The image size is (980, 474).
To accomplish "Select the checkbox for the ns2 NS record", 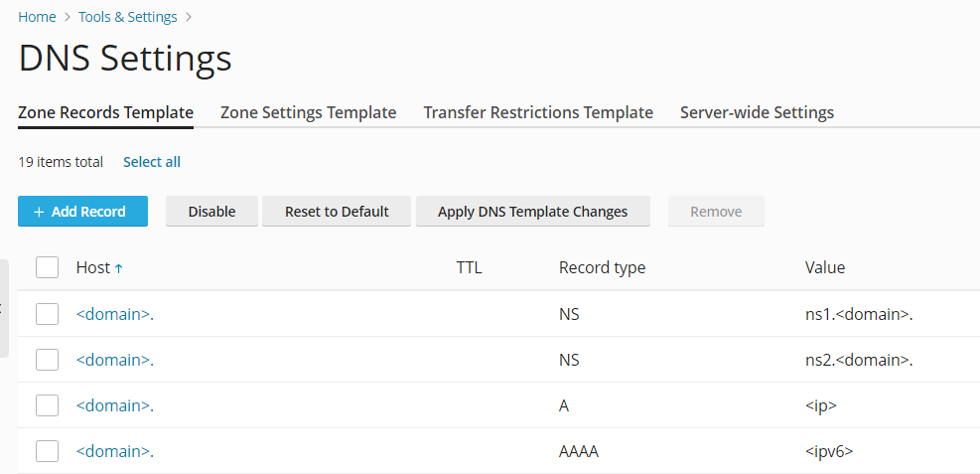I will pos(47,360).
